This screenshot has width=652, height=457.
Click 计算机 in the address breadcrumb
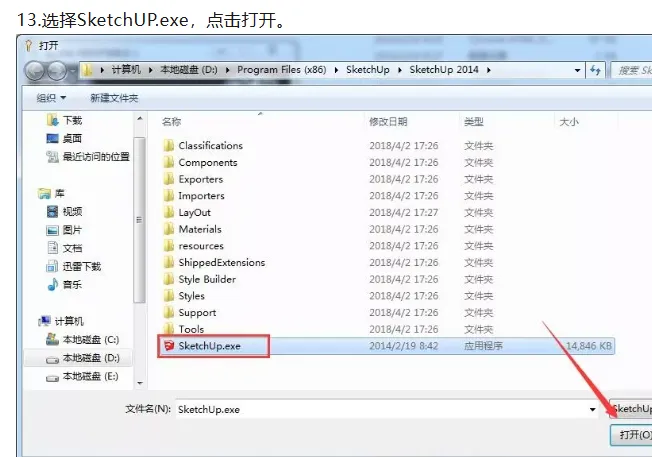[x=126, y=70]
